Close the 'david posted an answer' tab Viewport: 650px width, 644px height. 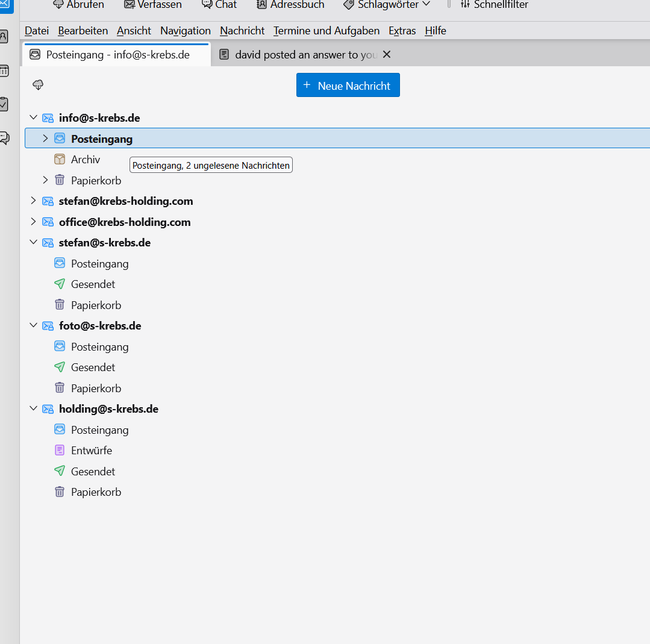pos(387,55)
